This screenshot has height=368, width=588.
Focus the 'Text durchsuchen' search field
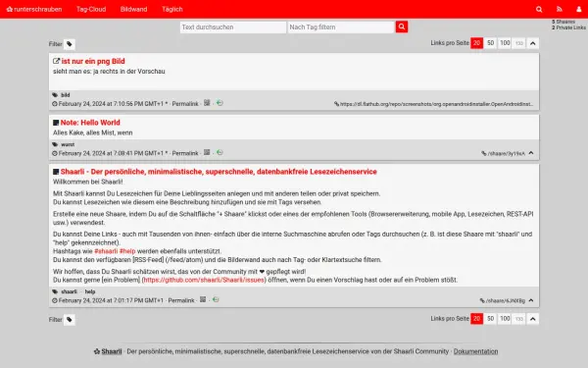[233, 27]
